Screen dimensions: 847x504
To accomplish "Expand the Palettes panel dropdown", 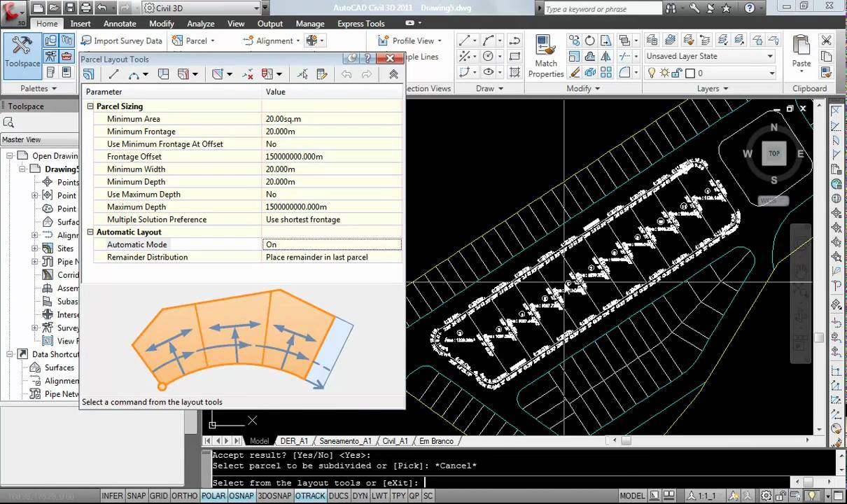I will coord(38,88).
